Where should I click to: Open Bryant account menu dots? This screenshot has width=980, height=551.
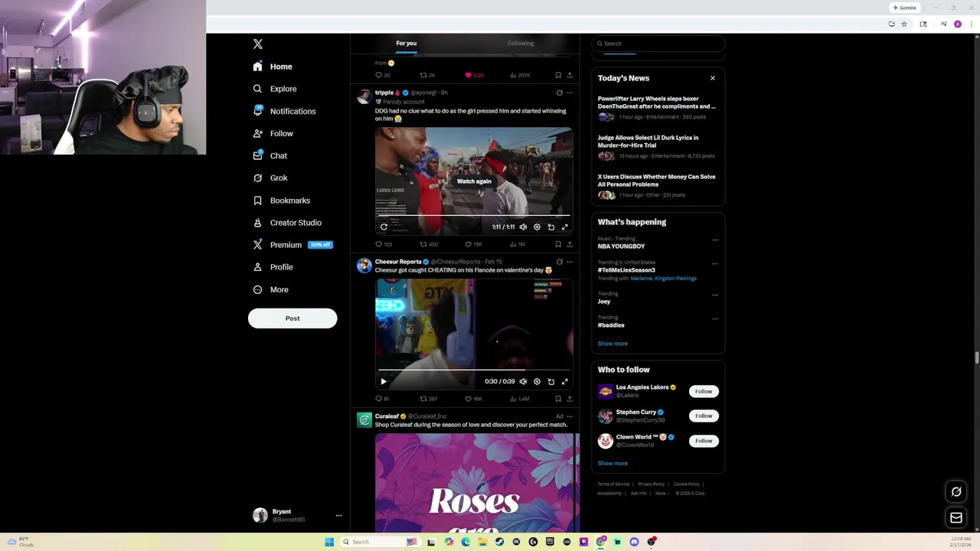(x=338, y=516)
